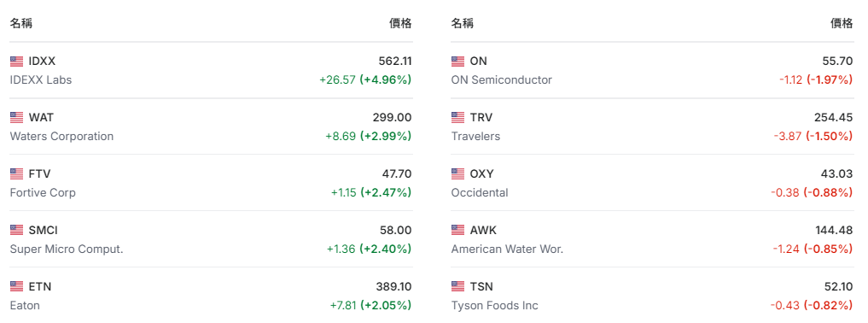Click the flag icon beside ON ticker

point(457,61)
